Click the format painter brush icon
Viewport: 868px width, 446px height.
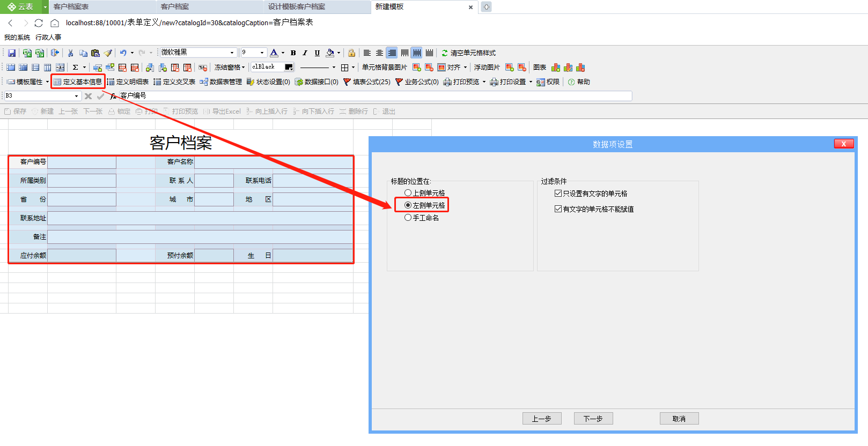point(108,53)
